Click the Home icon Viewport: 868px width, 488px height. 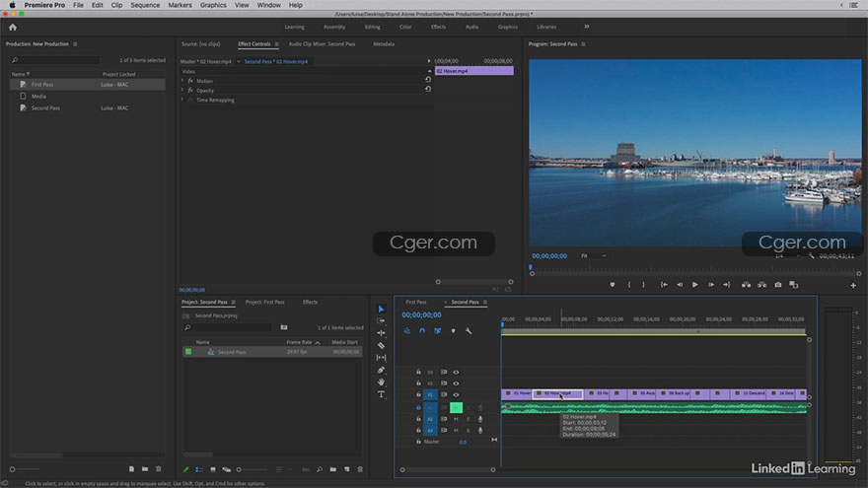click(x=13, y=28)
